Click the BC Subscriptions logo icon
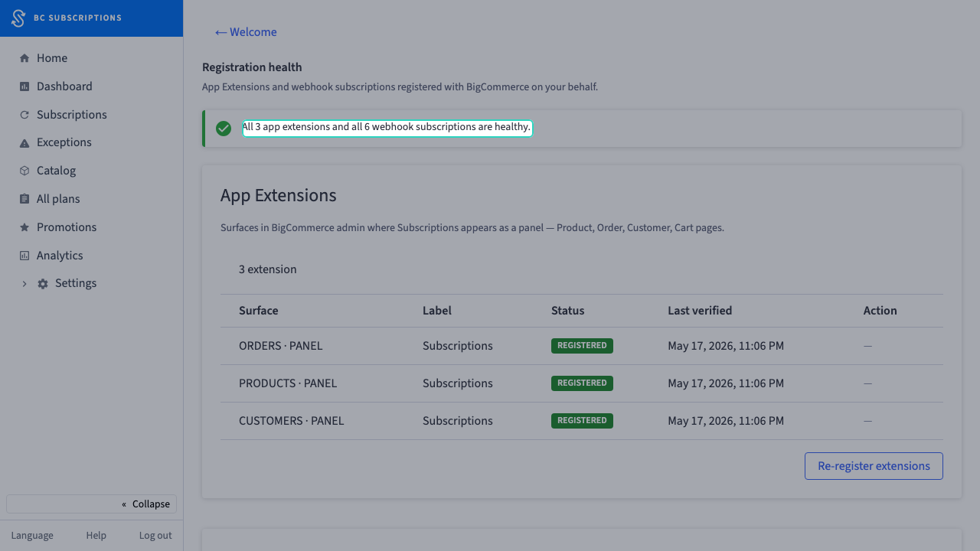980x551 pixels. click(18, 18)
